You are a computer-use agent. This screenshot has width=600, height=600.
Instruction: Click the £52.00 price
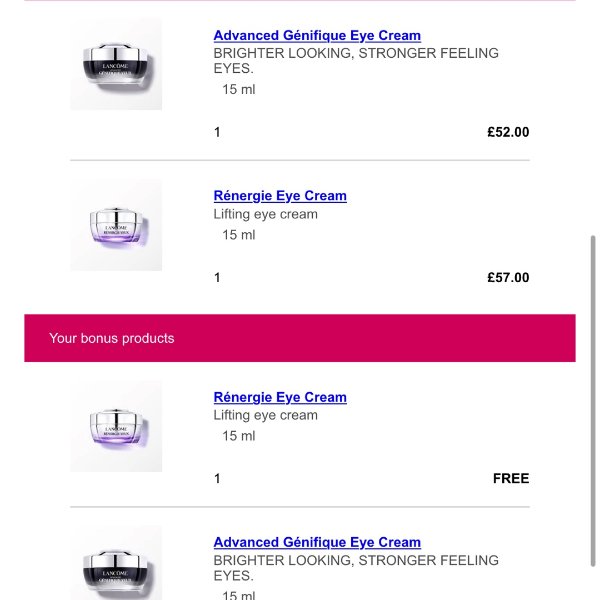tap(508, 132)
